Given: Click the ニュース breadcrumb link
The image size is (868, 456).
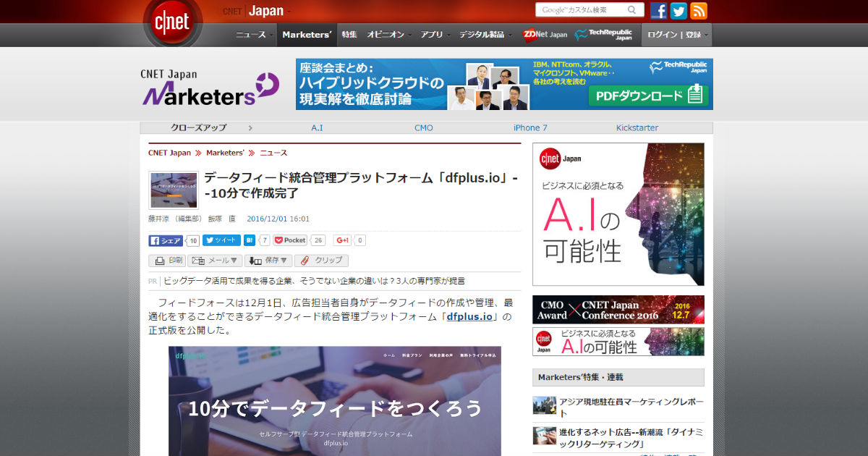Looking at the screenshot, I should pos(273,153).
